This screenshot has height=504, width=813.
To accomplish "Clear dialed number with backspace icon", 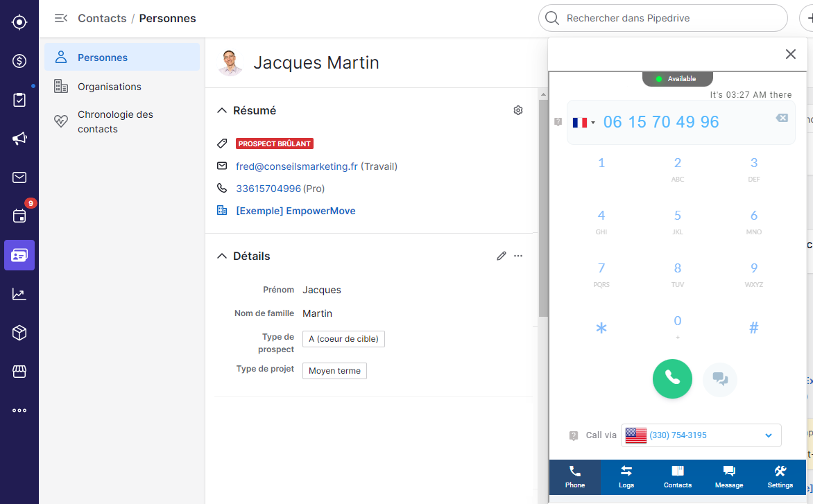I will pos(782,118).
